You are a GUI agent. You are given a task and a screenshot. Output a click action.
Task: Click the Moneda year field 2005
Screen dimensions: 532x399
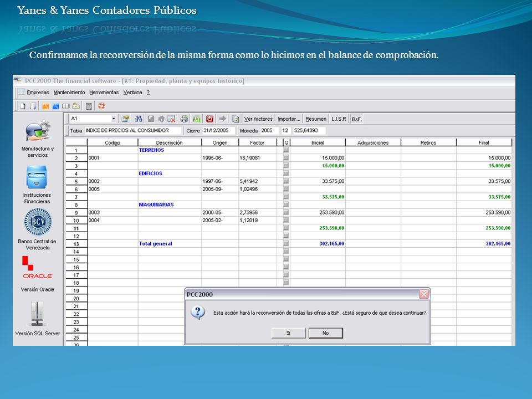pyautogui.click(x=269, y=130)
